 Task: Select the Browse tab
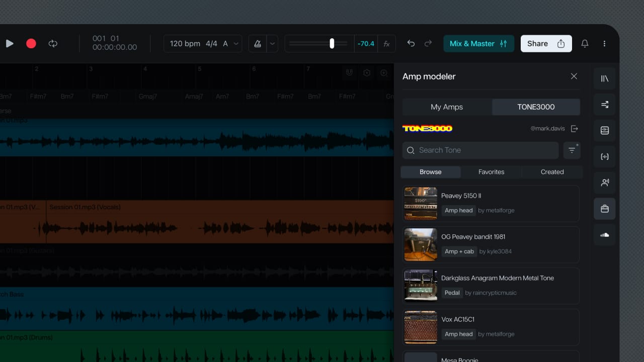pyautogui.click(x=431, y=172)
